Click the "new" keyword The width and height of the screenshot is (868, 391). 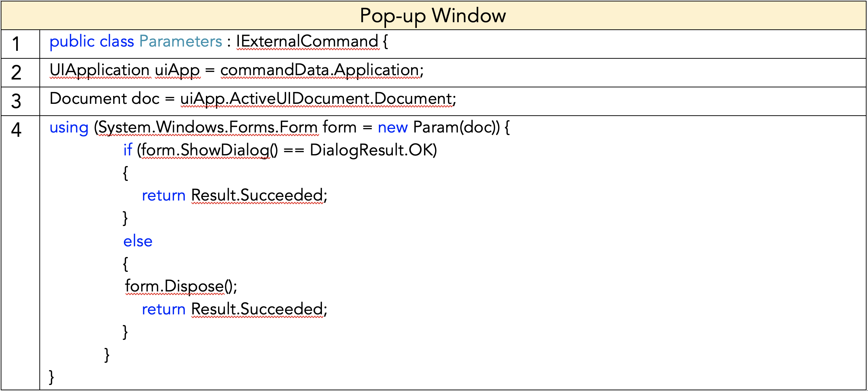tap(392, 127)
